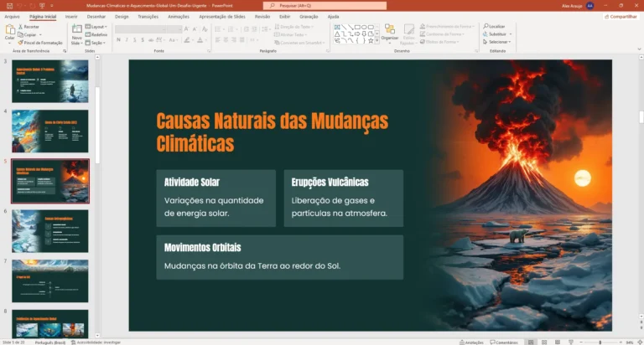Click the clear all formatting icon
This screenshot has height=345, width=644.
[x=205, y=28]
